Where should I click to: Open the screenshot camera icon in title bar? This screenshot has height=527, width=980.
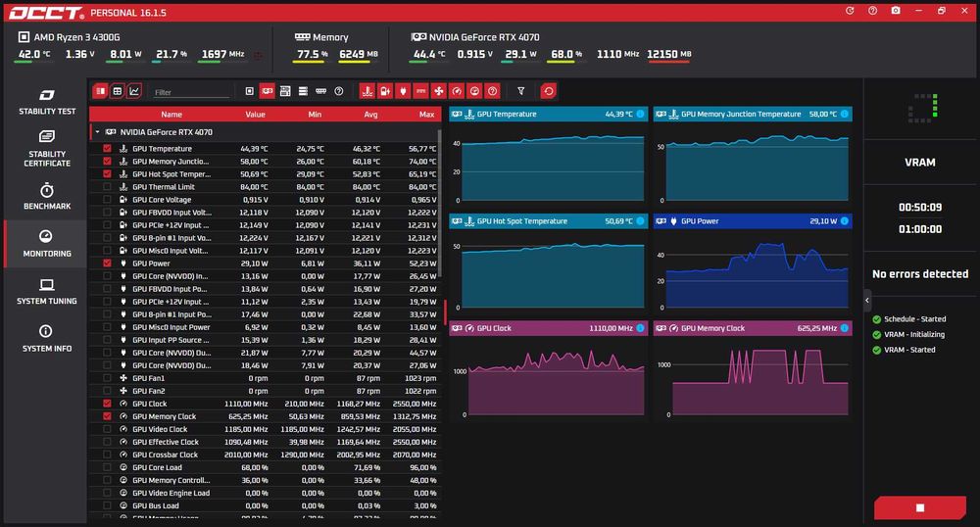pos(896,11)
